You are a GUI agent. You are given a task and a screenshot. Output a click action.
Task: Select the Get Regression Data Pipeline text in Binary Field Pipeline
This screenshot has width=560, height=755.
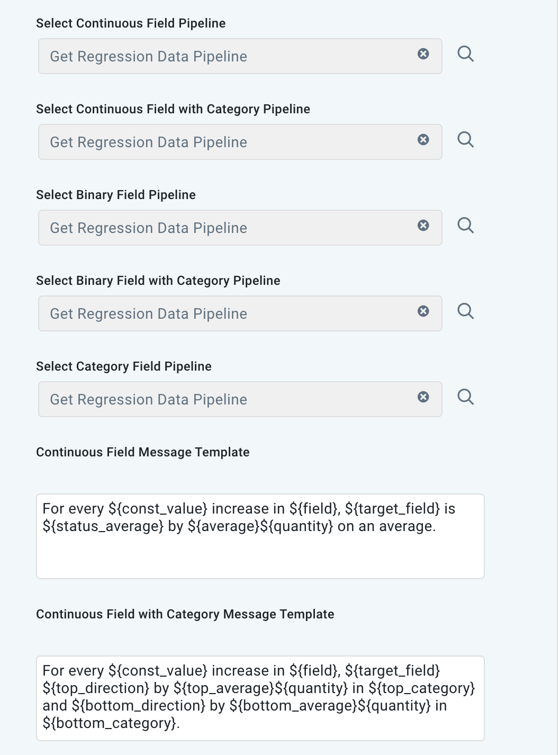pos(148,228)
